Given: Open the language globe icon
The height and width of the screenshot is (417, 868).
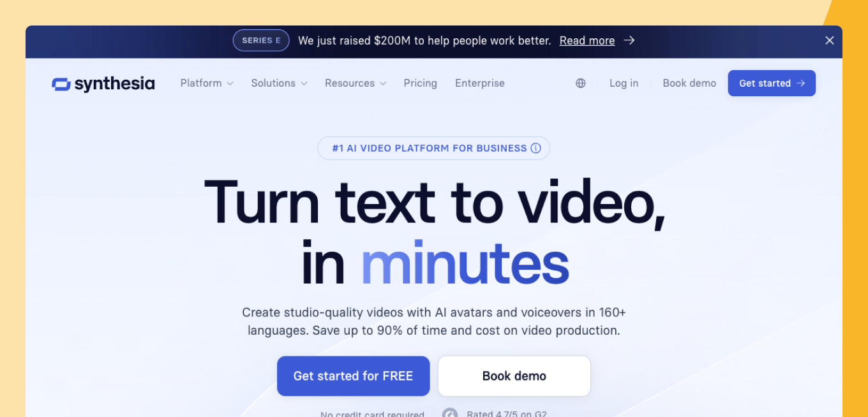Looking at the screenshot, I should [580, 84].
